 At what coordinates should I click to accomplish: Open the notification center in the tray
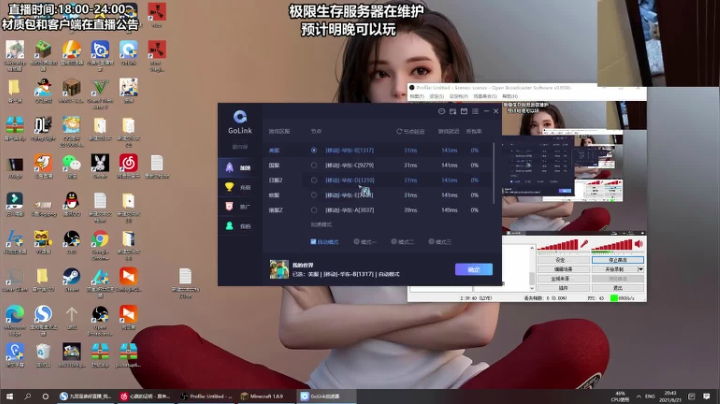pos(707,396)
